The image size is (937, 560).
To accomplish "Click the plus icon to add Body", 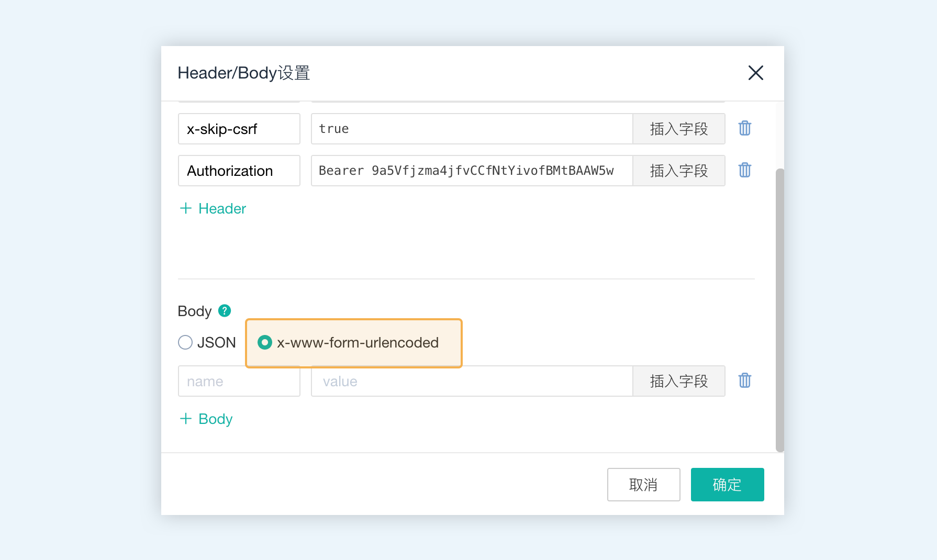I will [186, 419].
